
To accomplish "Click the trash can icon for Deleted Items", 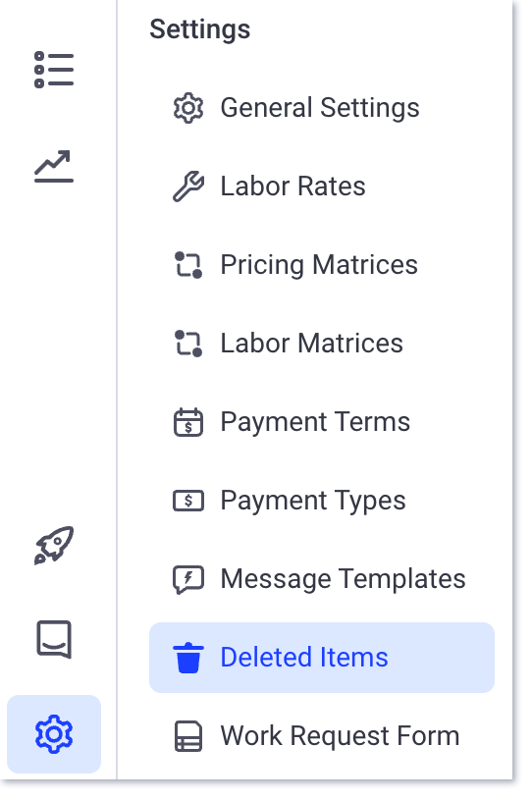I will click(188, 658).
